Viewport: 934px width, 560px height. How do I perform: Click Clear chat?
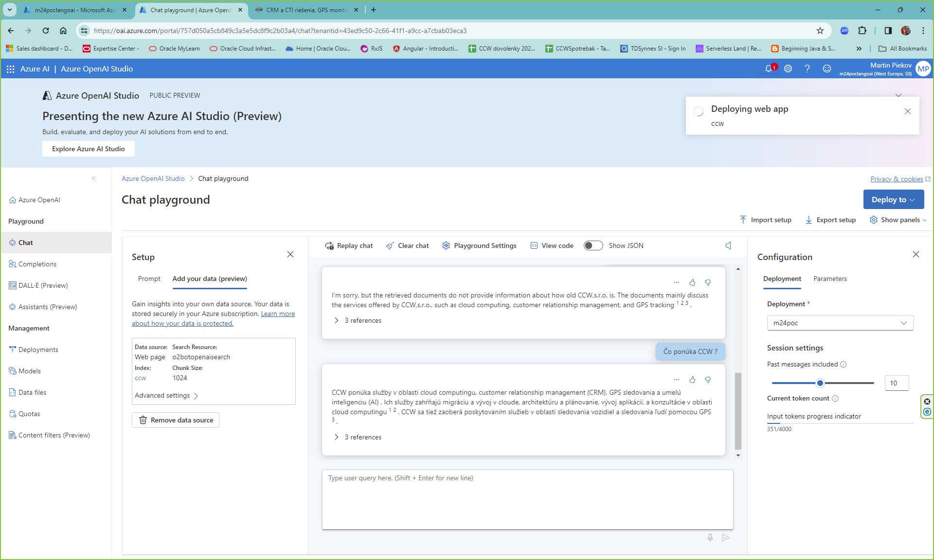[407, 245]
